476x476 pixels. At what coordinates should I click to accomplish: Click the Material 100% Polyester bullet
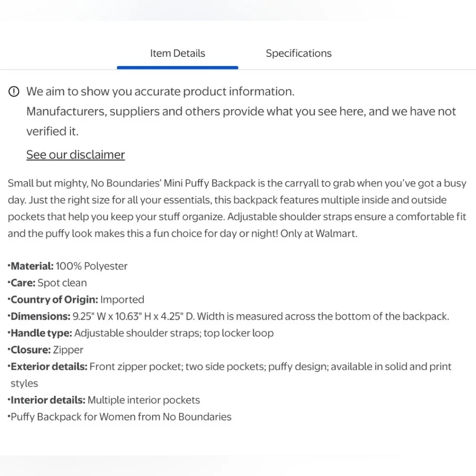[x=68, y=266]
